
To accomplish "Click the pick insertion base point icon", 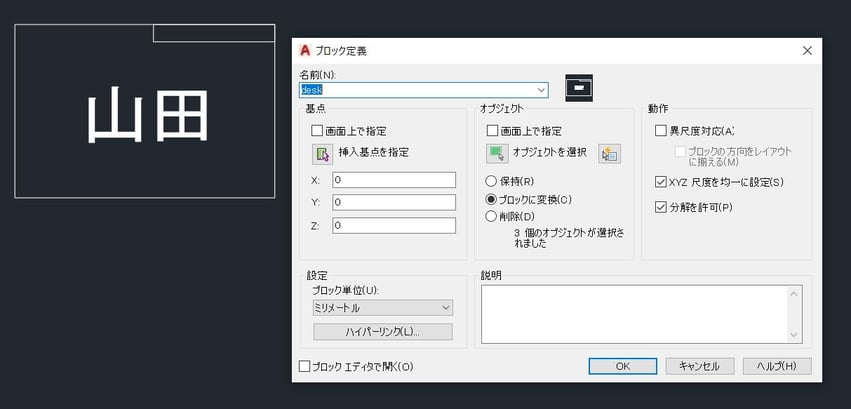I will tap(322, 154).
